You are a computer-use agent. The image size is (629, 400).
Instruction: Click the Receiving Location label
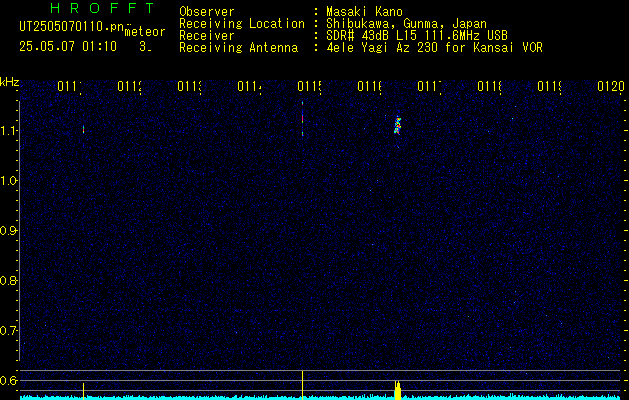coord(242,24)
